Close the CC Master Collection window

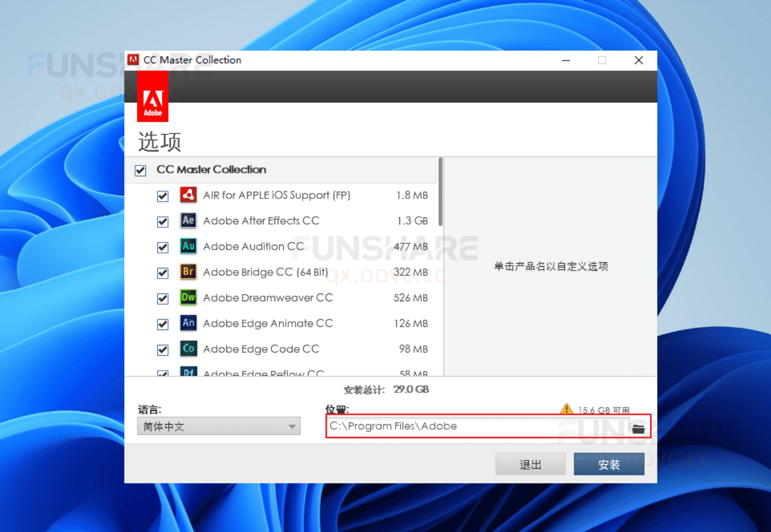(639, 60)
